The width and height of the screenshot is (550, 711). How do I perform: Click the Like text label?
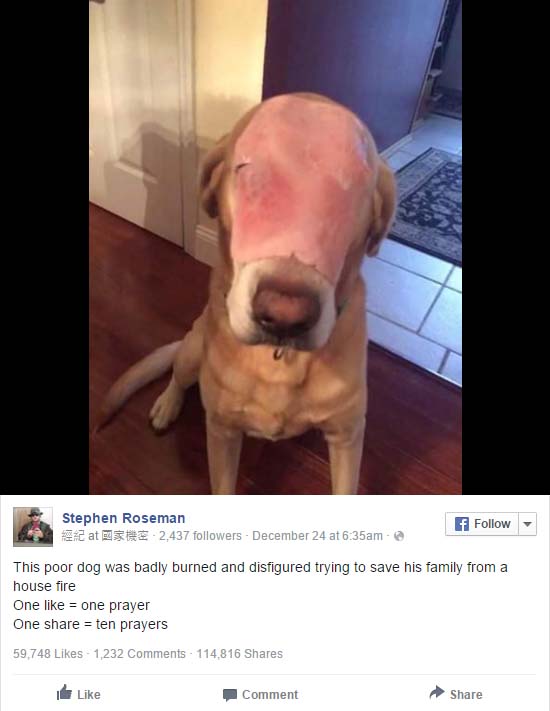(x=88, y=695)
